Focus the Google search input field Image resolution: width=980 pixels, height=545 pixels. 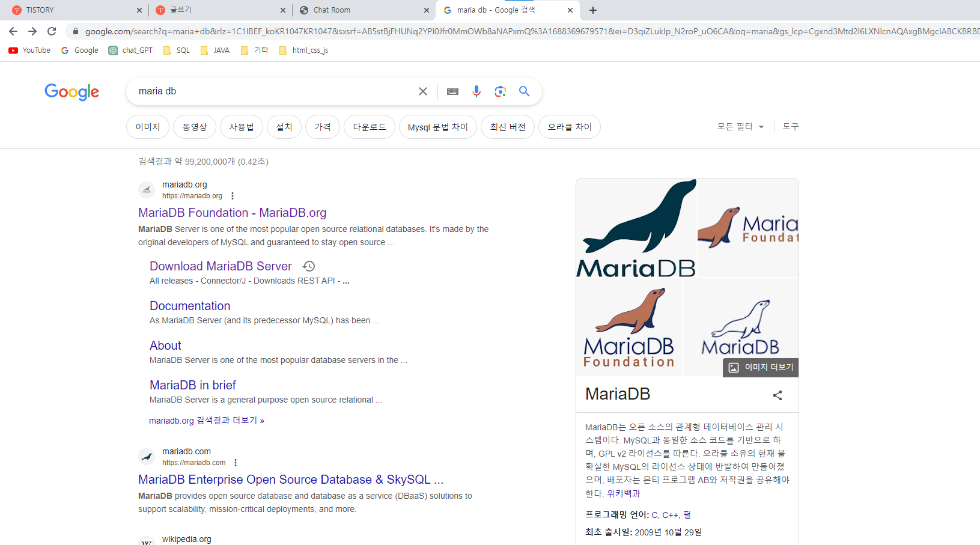[x=273, y=91]
